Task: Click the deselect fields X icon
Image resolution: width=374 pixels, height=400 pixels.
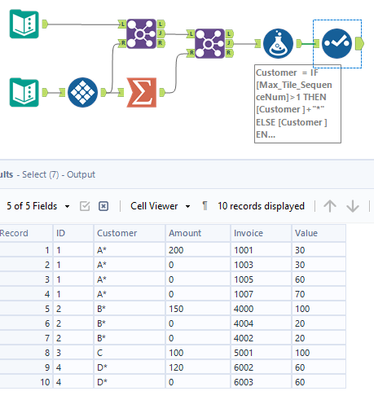Action: 104,206
